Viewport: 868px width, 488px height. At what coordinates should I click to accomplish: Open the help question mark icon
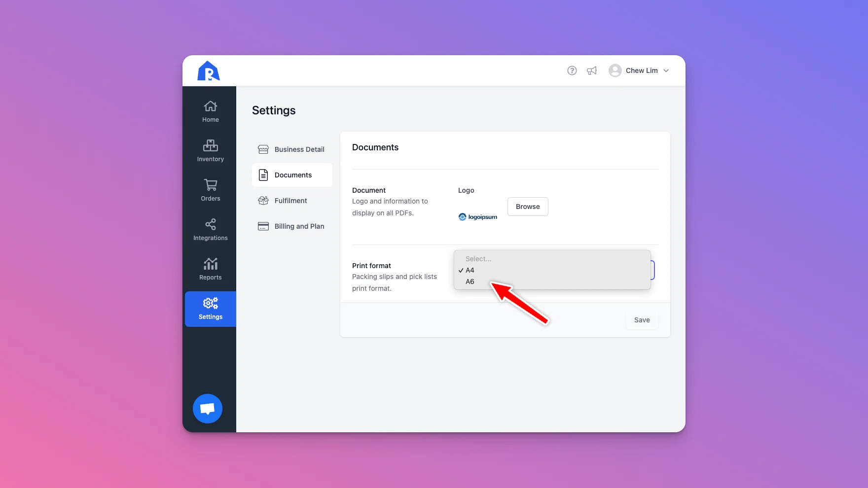(x=572, y=70)
